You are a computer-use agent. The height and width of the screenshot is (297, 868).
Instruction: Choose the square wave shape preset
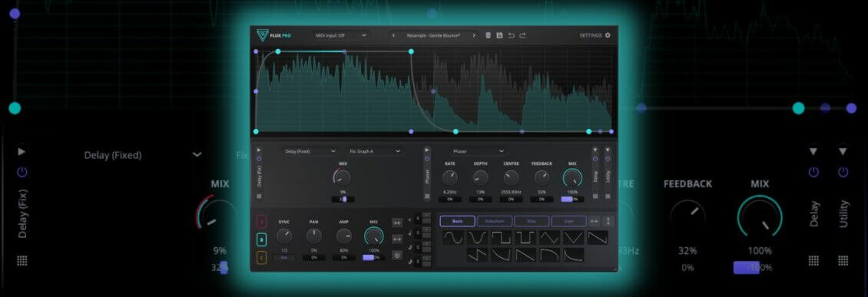click(501, 238)
